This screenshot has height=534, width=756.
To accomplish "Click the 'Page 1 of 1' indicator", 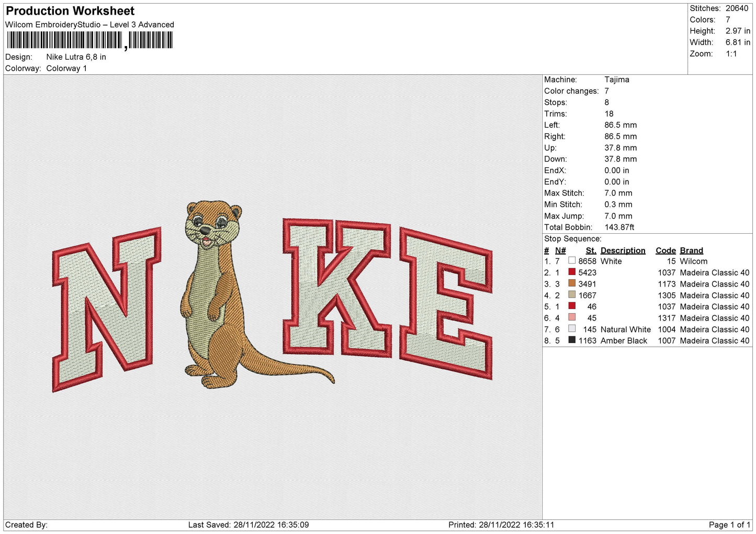I will click(729, 525).
